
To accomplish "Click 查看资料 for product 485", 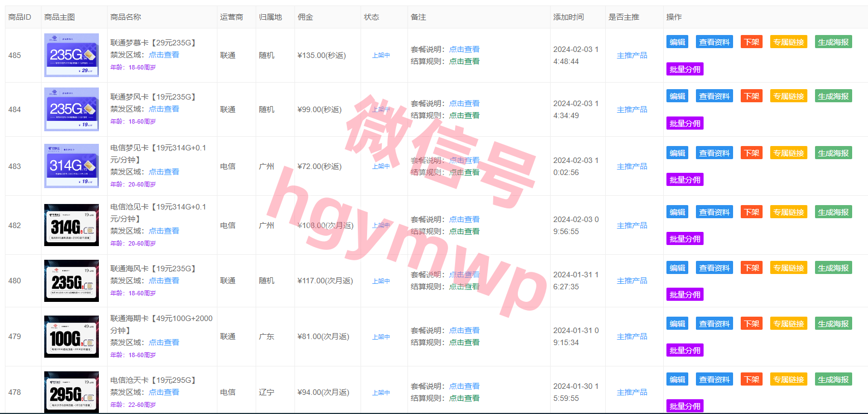I will tap(715, 42).
